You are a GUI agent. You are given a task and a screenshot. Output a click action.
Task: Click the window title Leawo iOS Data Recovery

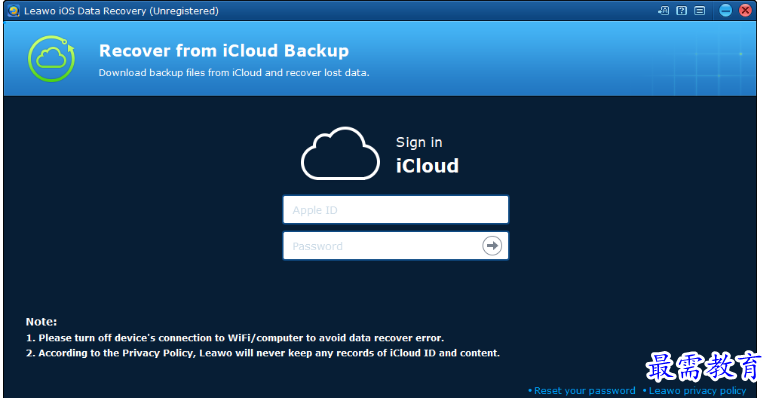121,11
